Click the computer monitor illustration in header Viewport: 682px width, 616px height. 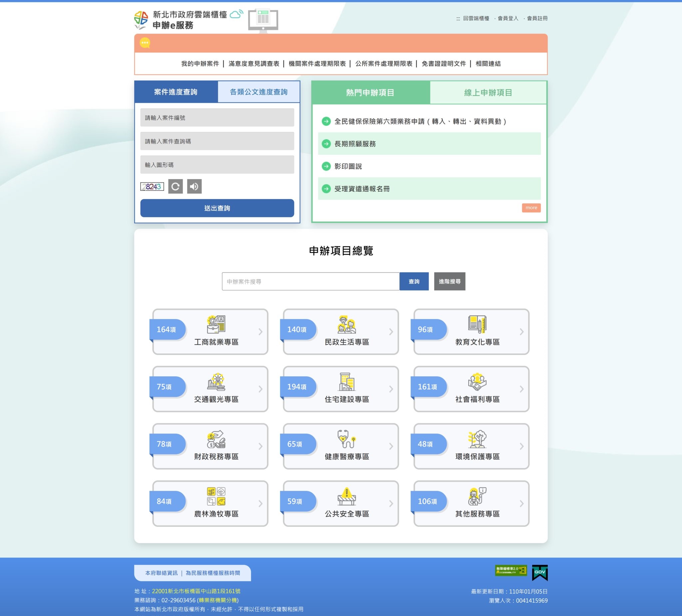[263, 20]
